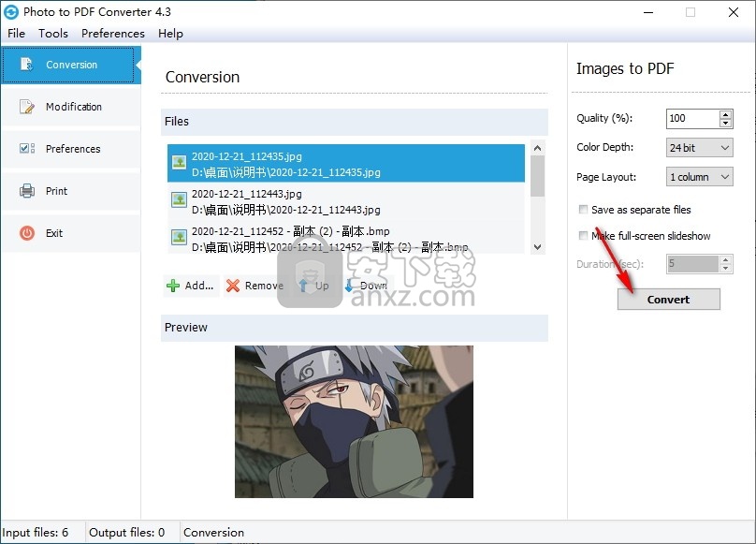Click the Preview section header

click(x=355, y=328)
